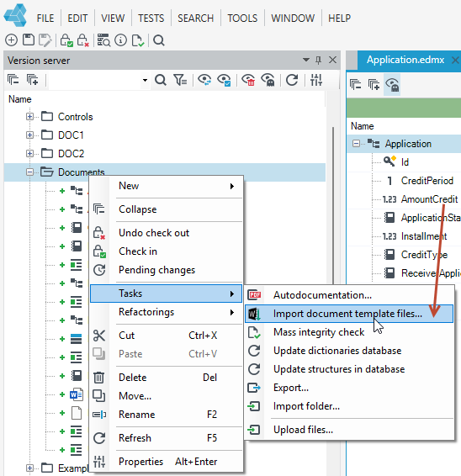Click the Check in lock icon in main toolbar
The width and height of the screenshot is (461, 476).
pyautogui.click(x=66, y=40)
